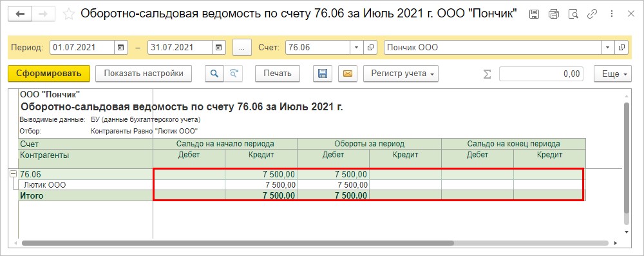Image resolution: width=644 pixels, height=256 pixels.
Task: Add report to favorites with star icon
Action: click(69, 14)
